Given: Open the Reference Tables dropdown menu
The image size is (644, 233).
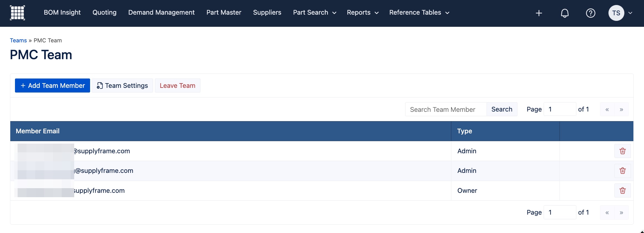Looking at the screenshot, I should click(419, 12).
